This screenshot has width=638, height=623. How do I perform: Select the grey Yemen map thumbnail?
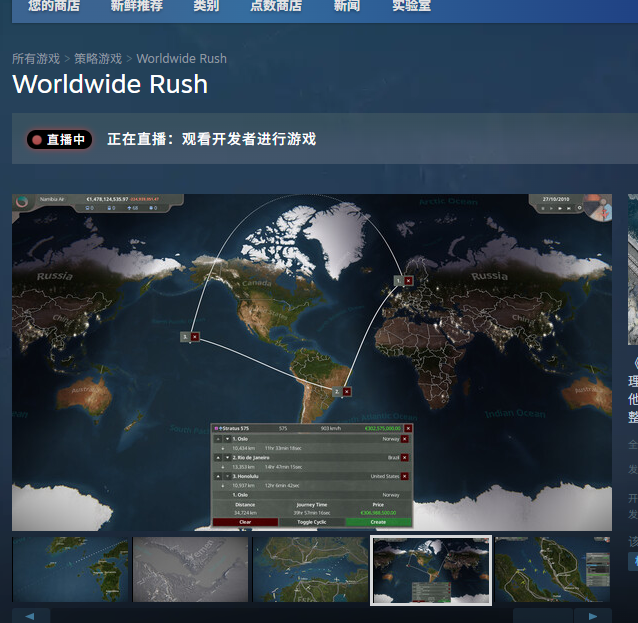click(x=190, y=570)
